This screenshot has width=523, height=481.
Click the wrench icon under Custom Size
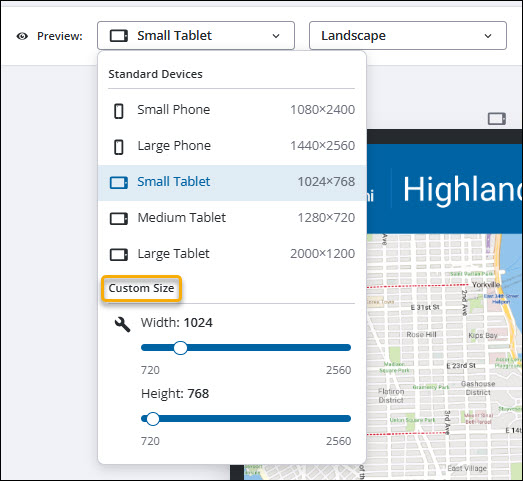click(x=122, y=324)
